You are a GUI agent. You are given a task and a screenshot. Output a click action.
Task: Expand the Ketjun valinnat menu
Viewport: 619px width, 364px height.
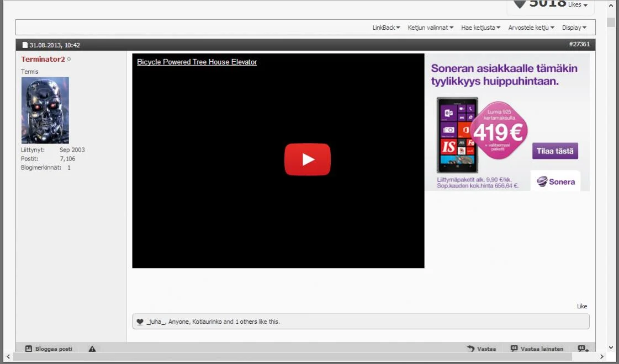click(430, 28)
